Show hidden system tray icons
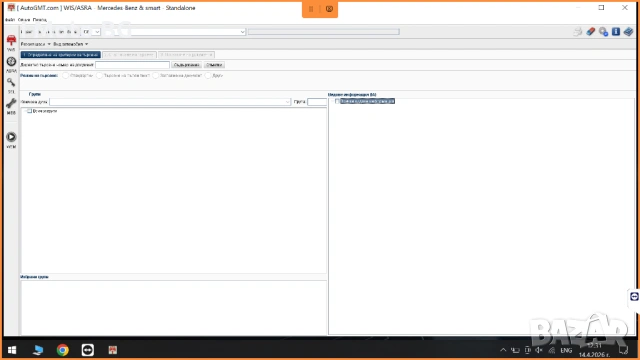Viewport: 640px width, 360px height. [x=503, y=350]
